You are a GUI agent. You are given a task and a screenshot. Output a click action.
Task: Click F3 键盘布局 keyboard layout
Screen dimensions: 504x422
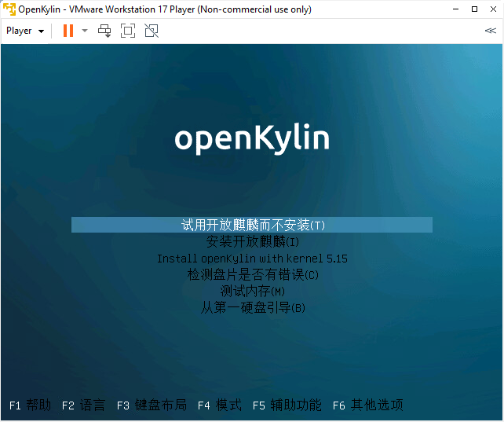[152, 405]
